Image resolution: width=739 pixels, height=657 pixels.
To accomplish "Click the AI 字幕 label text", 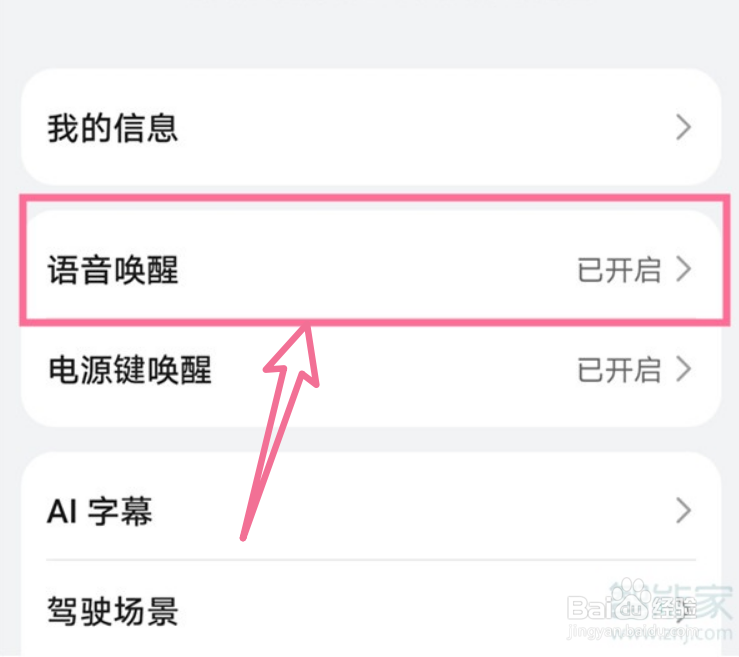I will [x=100, y=511].
